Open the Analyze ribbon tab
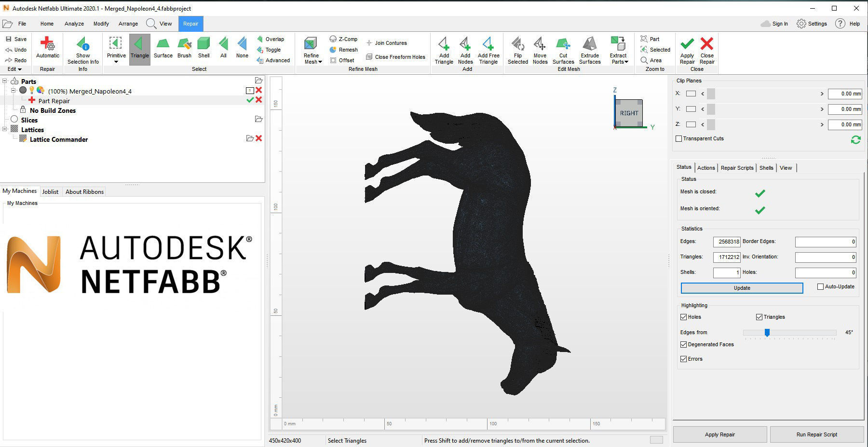 point(74,24)
